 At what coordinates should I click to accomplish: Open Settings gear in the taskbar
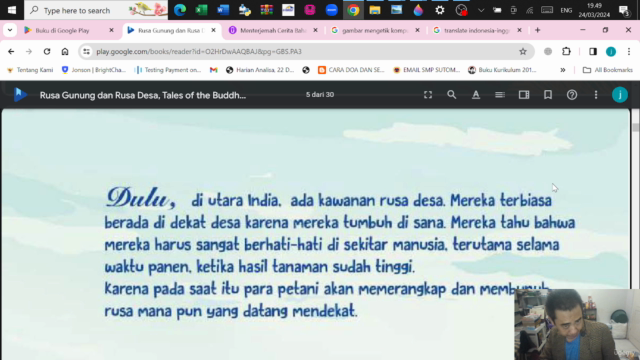pyautogui.click(x=440, y=10)
